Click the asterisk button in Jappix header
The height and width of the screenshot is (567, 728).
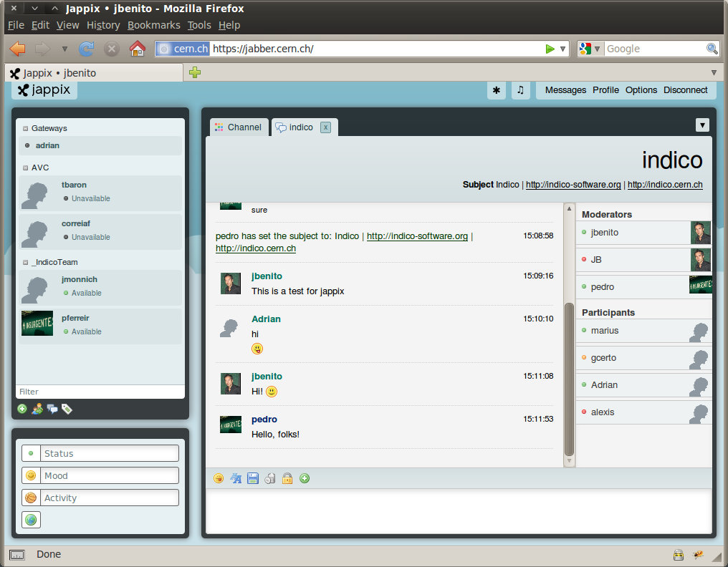click(497, 90)
